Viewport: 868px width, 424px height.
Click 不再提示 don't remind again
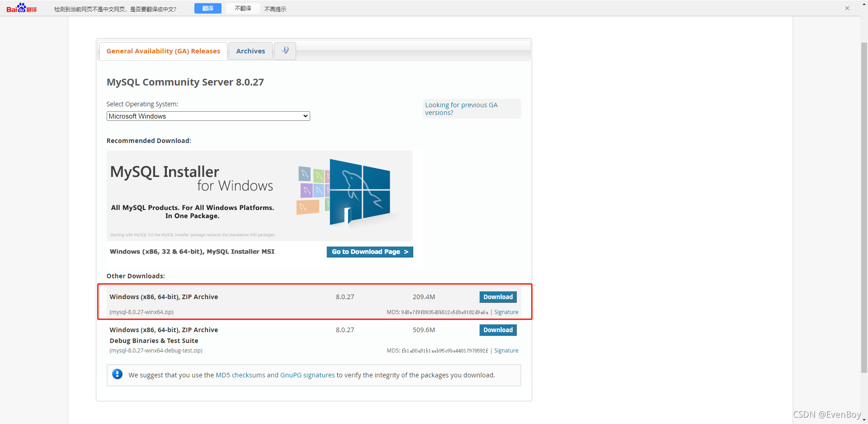coord(275,9)
